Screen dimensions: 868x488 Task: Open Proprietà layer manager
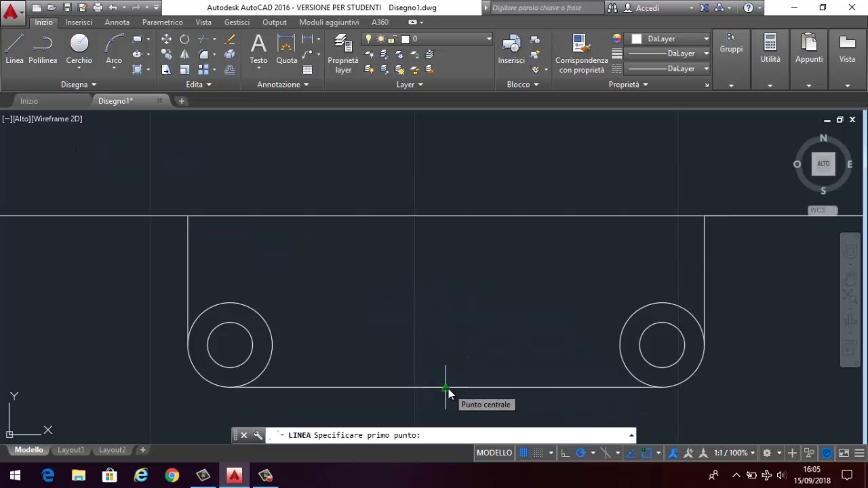(343, 54)
